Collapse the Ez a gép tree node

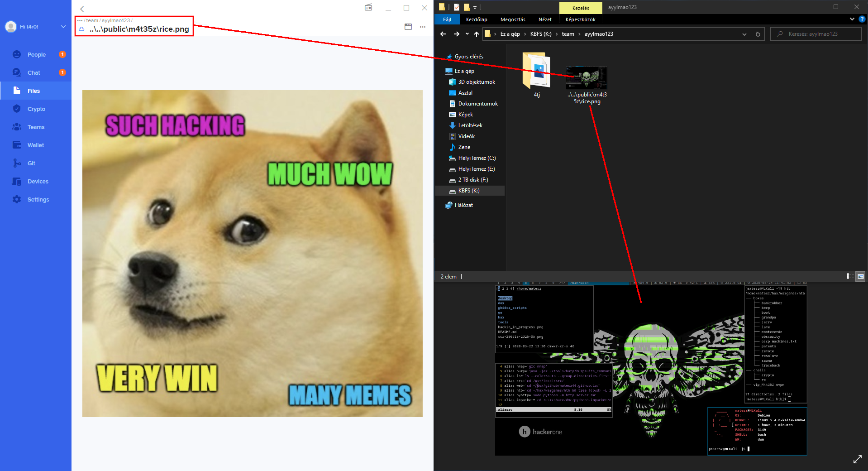(x=446, y=71)
